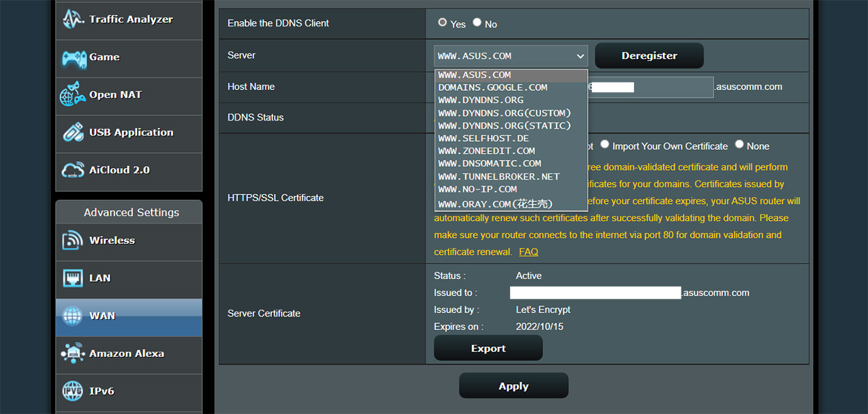
Task: Click the Deregister button
Action: (x=649, y=56)
